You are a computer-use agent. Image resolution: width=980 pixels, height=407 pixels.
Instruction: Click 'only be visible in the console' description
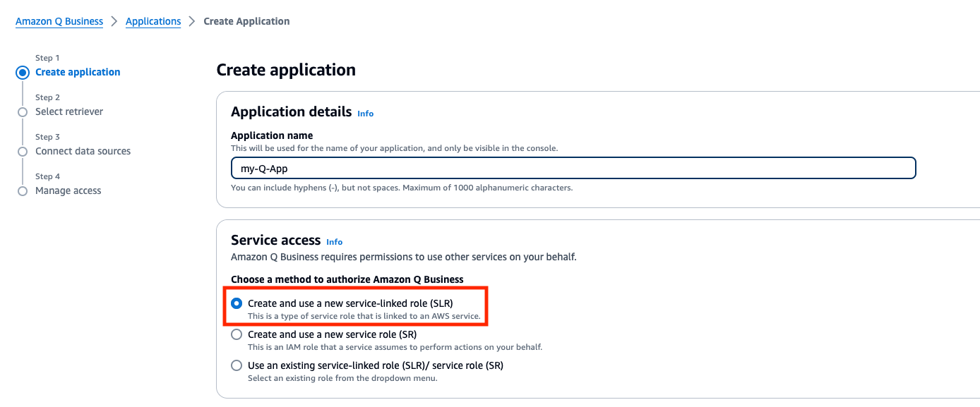point(394,148)
